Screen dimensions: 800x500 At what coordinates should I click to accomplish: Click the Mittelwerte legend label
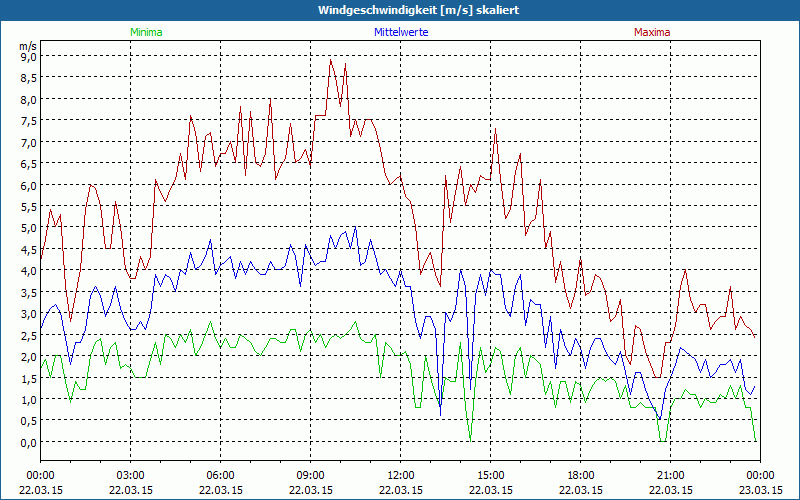pos(401,32)
